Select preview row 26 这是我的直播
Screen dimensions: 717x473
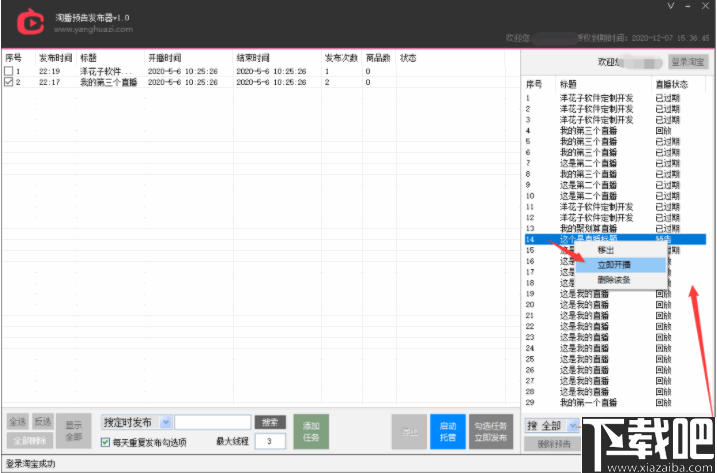(615, 370)
